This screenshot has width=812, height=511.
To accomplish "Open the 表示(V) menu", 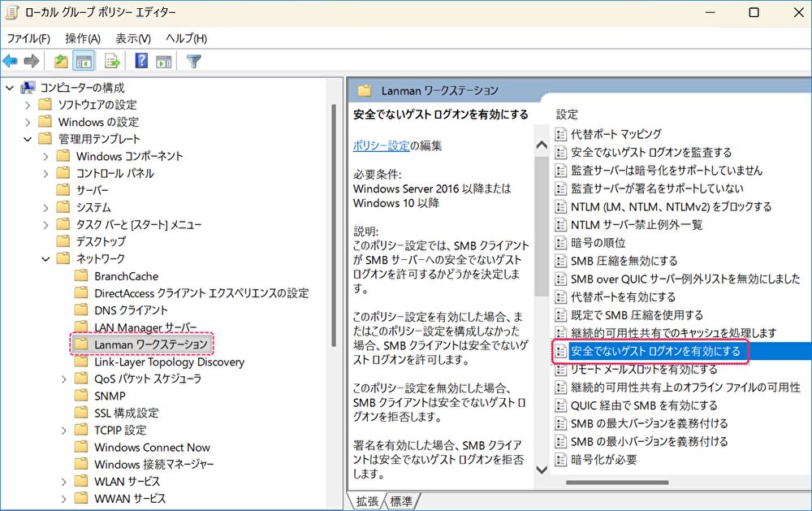I will [133, 38].
